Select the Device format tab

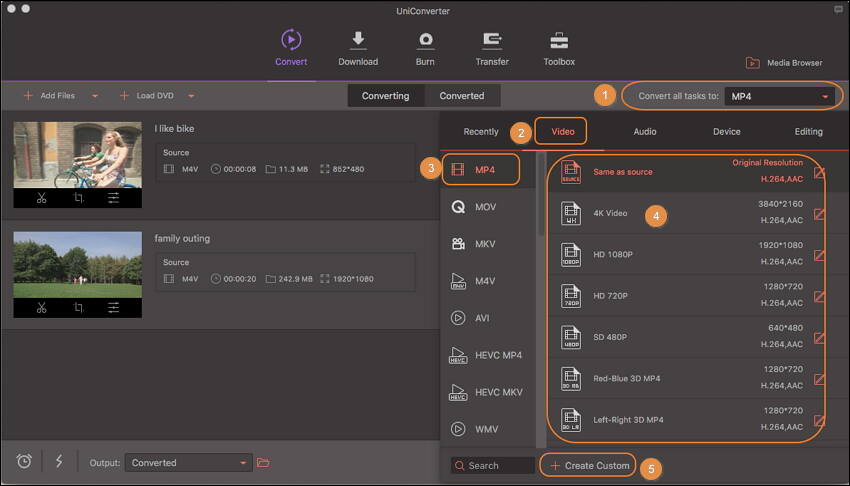click(x=726, y=132)
